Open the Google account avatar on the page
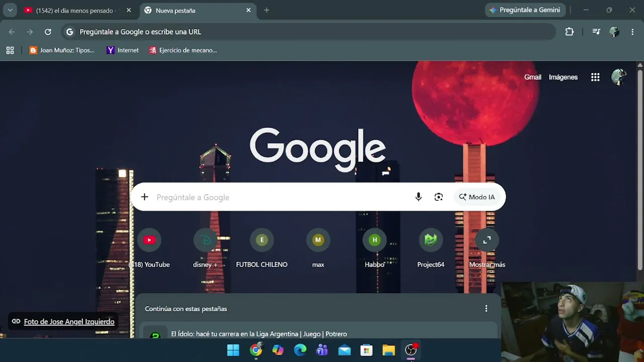This screenshot has width=644, height=362. click(619, 77)
